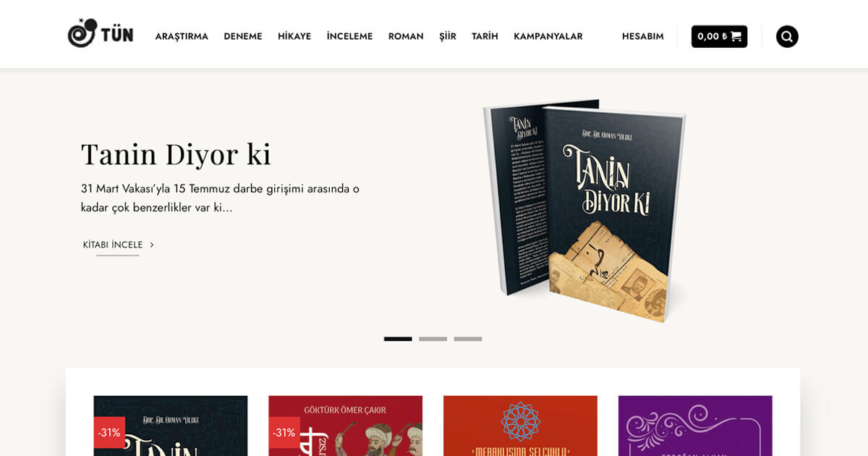Browse the ROMAN category
This screenshot has width=868, height=456.
(406, 36)
